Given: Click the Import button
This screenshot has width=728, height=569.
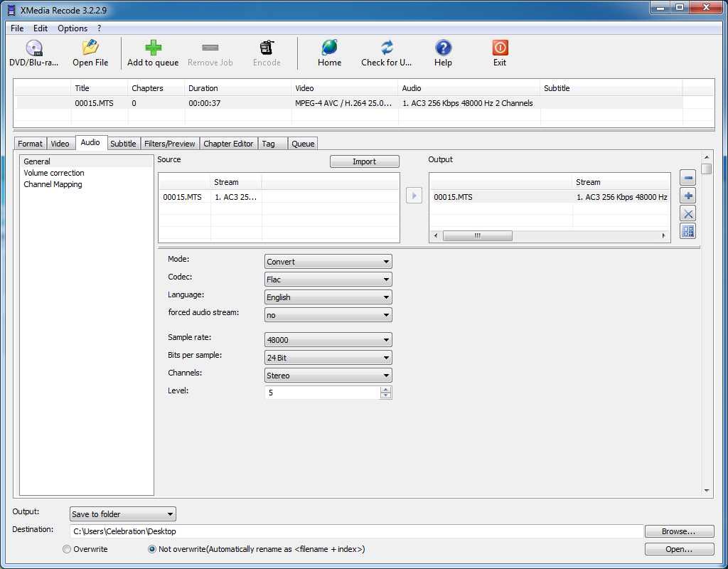Looking at the screenshot, I should click(x=364, y=161).
